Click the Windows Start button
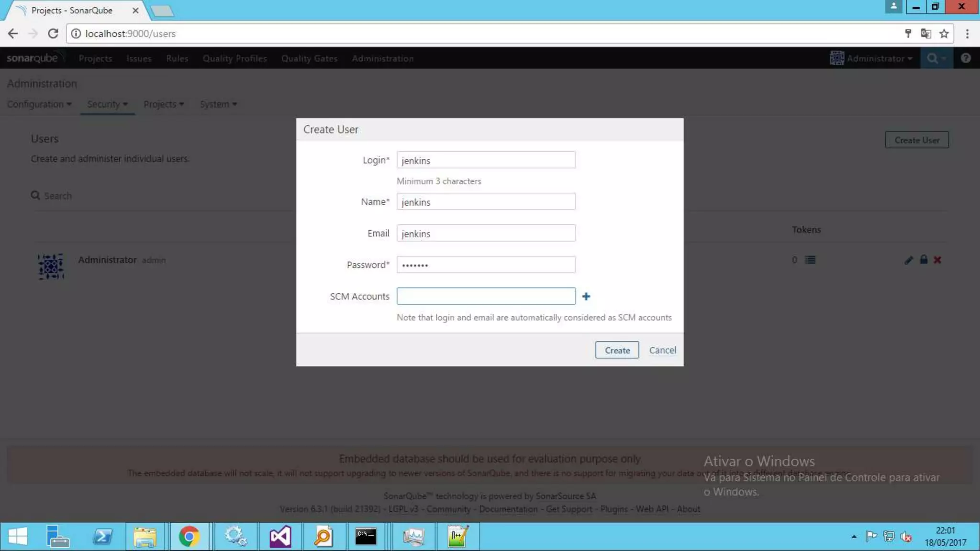 pyautogui.click(x=18, y=536)
